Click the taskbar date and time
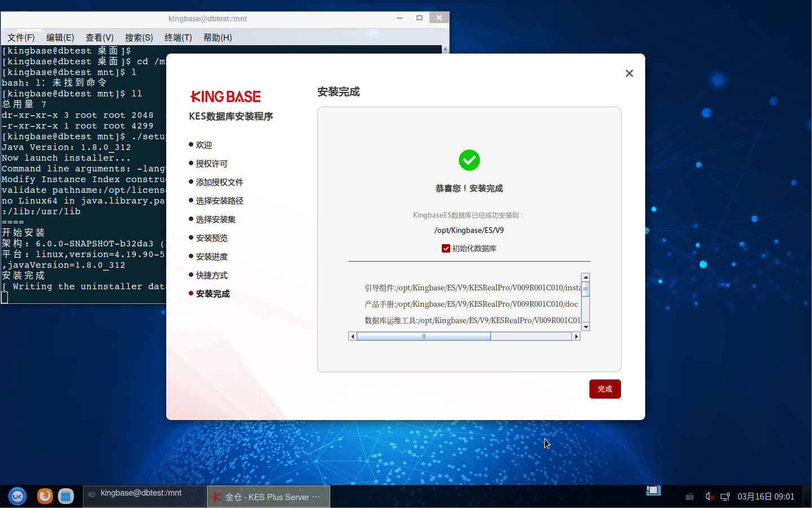 point(766,497)
